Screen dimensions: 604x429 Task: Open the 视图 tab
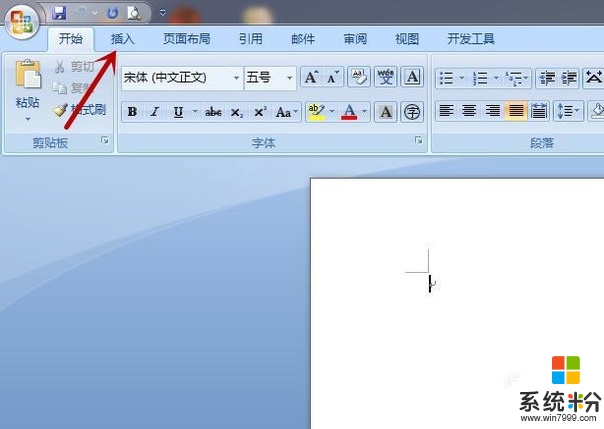407,39
